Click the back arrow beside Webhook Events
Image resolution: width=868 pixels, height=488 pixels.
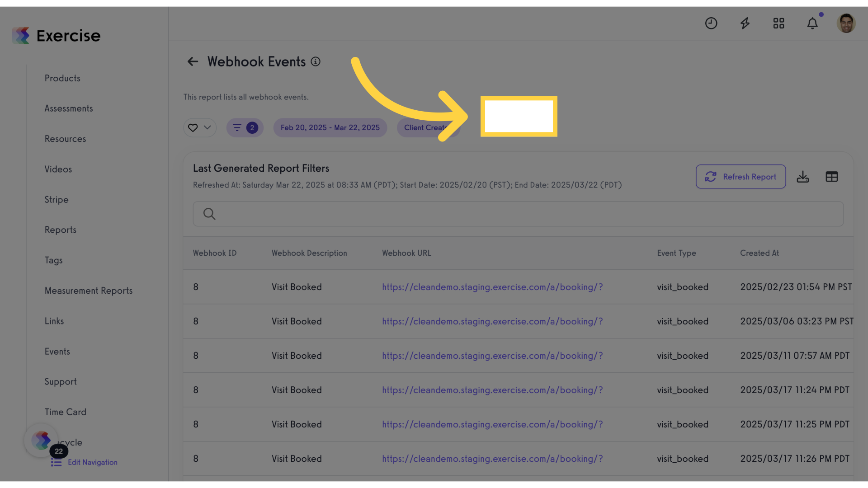tap(193, 62)
